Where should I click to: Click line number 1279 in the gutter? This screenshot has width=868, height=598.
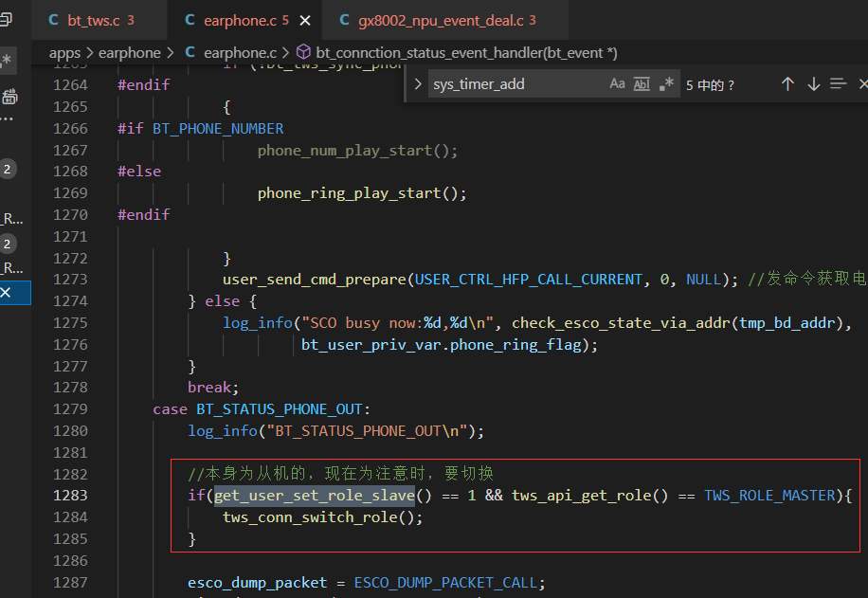70,409
